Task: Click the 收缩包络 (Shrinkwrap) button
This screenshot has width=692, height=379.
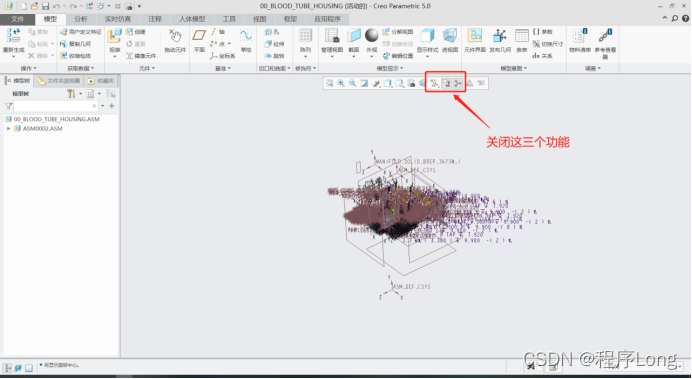Action: [75, 56]
